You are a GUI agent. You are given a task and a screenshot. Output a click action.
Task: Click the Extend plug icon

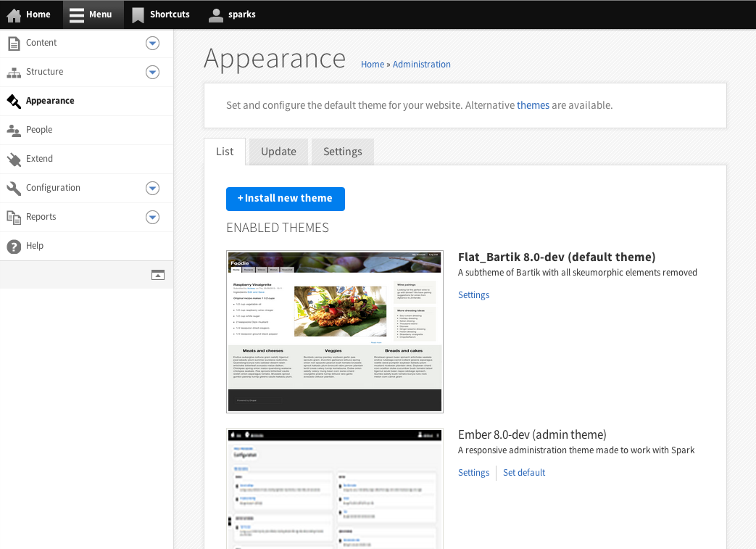tap(14, 160)
